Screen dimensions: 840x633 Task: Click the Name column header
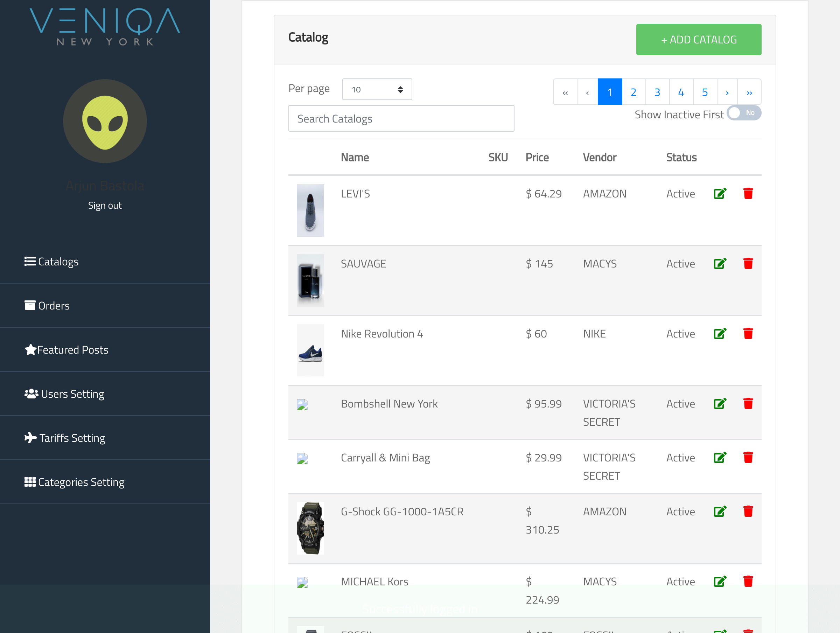(355, 157)
